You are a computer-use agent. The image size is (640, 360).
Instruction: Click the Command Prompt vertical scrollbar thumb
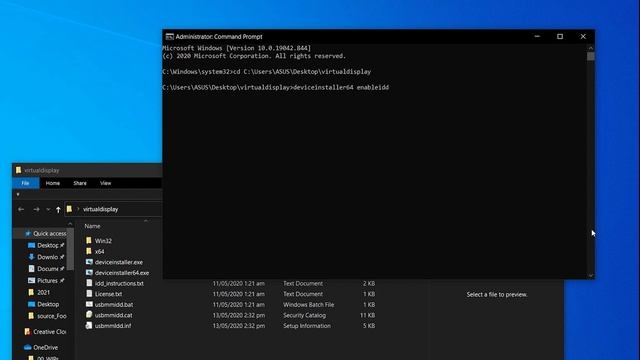pos(591,56)
